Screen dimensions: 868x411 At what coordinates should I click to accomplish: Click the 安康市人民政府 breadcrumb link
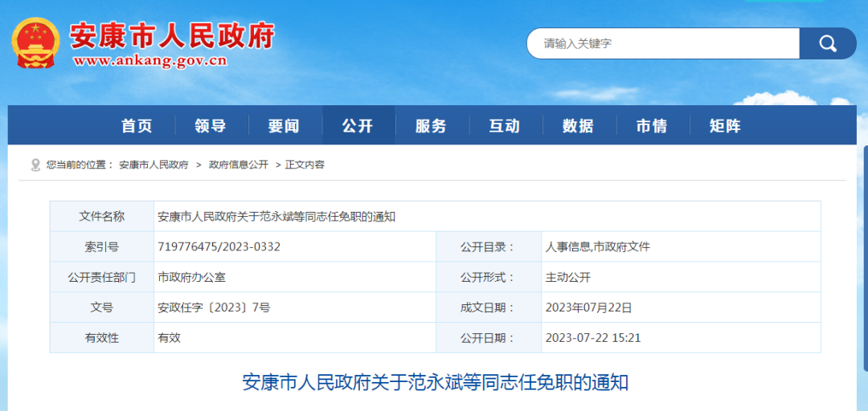[x=154, y=165]
